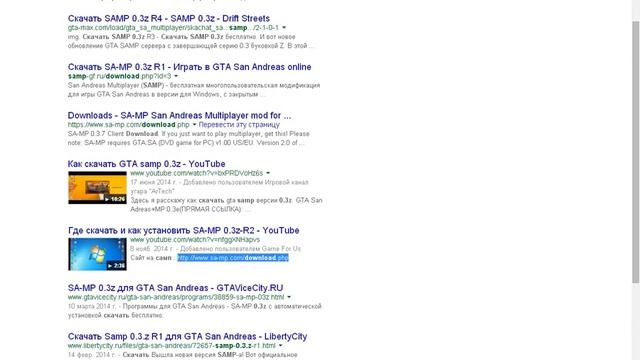The height and width of the screenshot is (360, 640).
Task: Click snippet text '10 марта 2014 г.' under GTAViceCity
Action: click(x=92, y=306)
